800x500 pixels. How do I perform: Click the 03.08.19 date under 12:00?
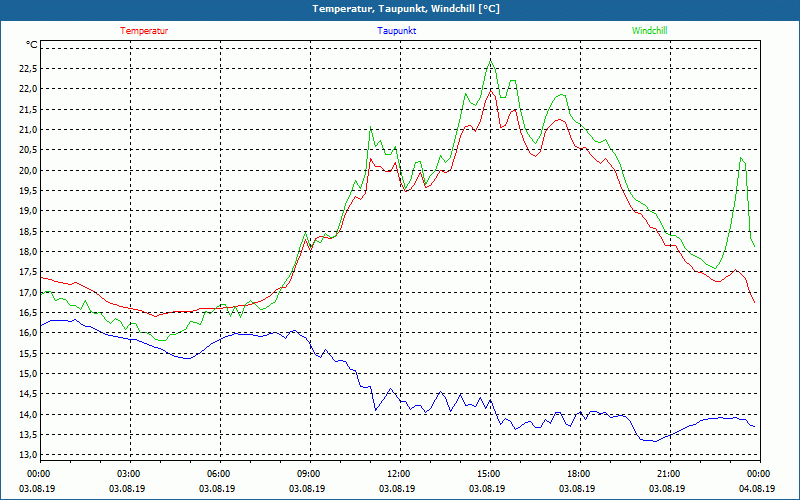[397, 488]
